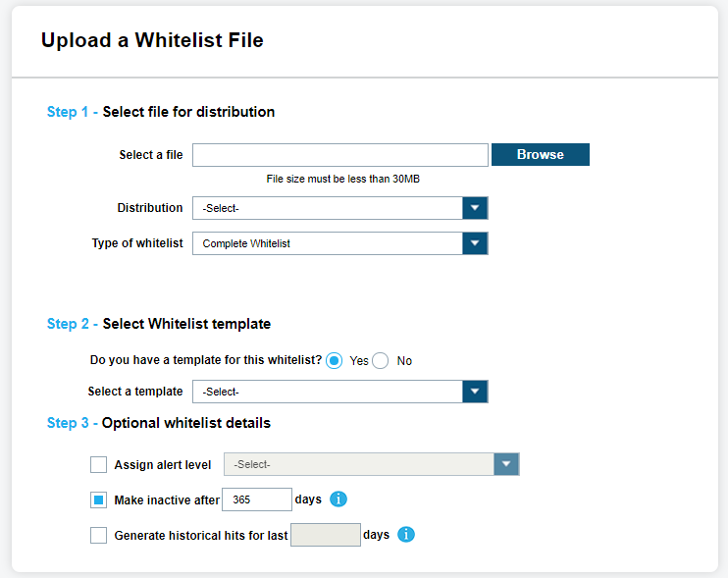
Task: Click the template selector's down arrow icon
Action: (475, 392)
